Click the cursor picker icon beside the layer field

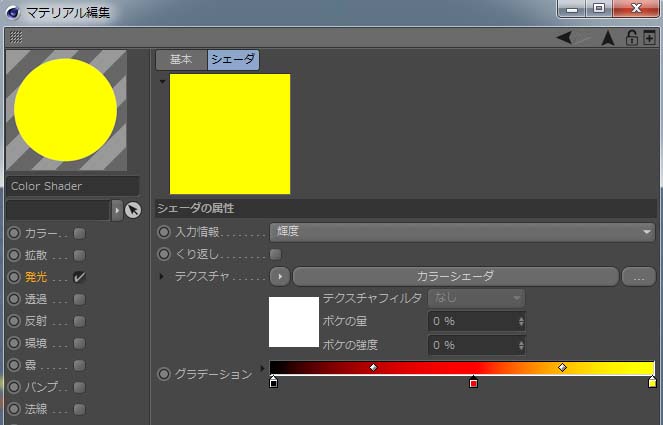(133, 210)
